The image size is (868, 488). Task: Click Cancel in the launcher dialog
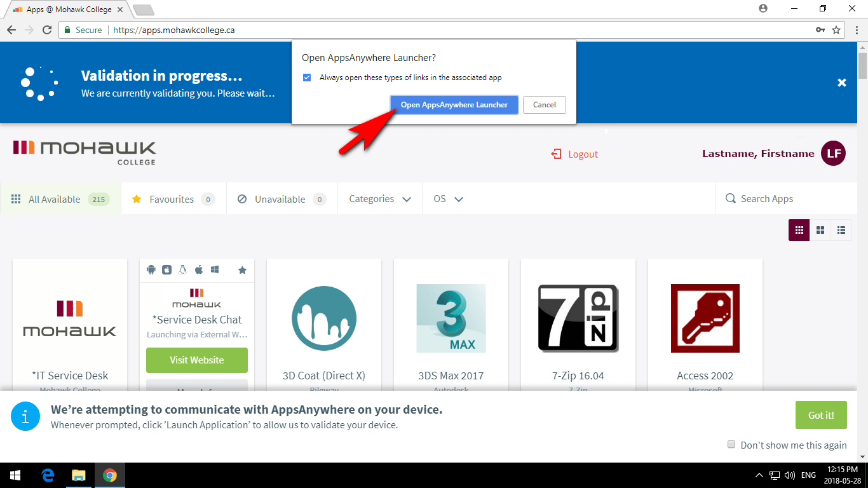click(x=545, y=105)
